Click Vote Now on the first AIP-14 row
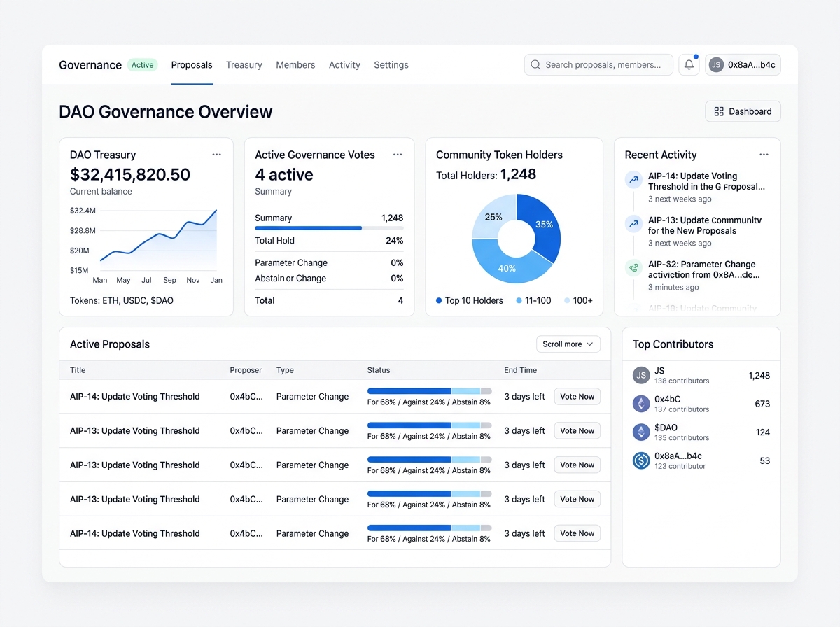Image resolution: width=840 pixels, height=627 pixels. [x=577, y=397]
